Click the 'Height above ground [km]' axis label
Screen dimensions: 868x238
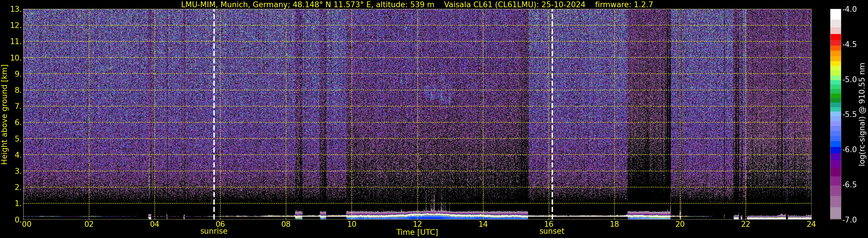point(4,115)
